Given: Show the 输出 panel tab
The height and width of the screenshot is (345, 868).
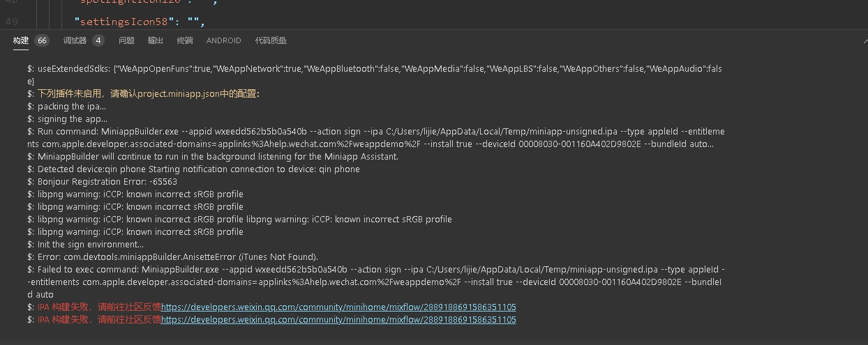Looking at the screenshot, I should (156, 40).
